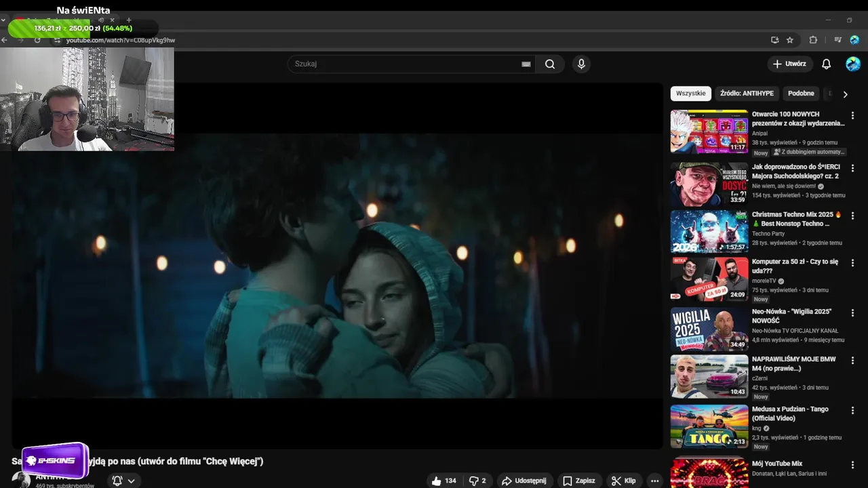Open the Christmas Techno Mix 2025 thumbnail

(709, 231)
